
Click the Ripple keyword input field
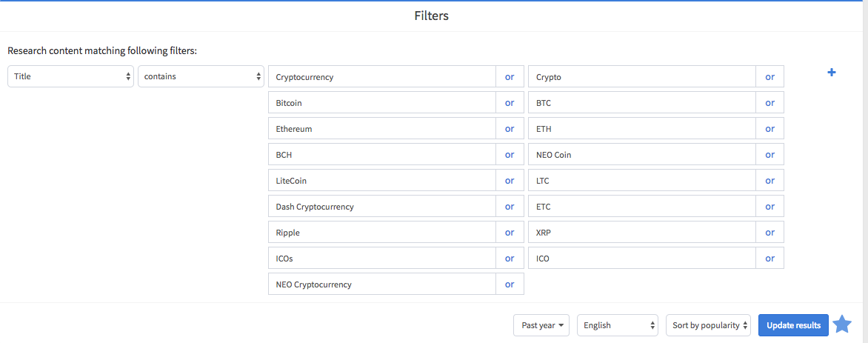382,232
